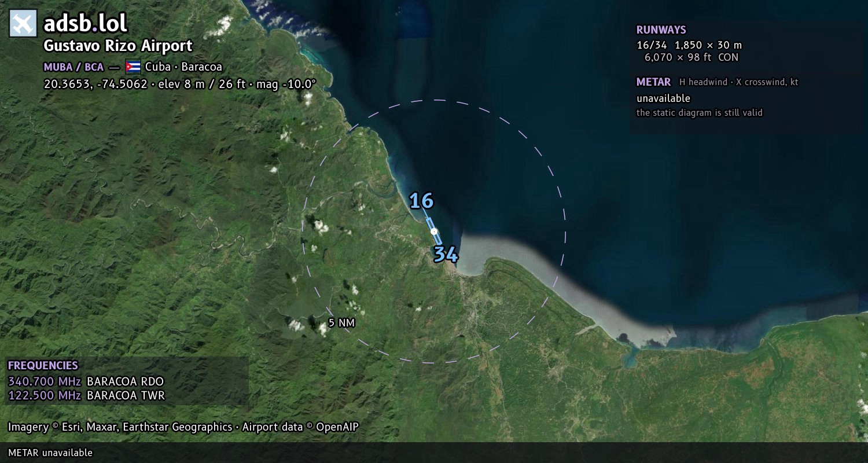The height and width of the screenshot is (463, 868).
Task: Select the "H headwind · X crosswind, kt" legend
Action: (738, 82)
